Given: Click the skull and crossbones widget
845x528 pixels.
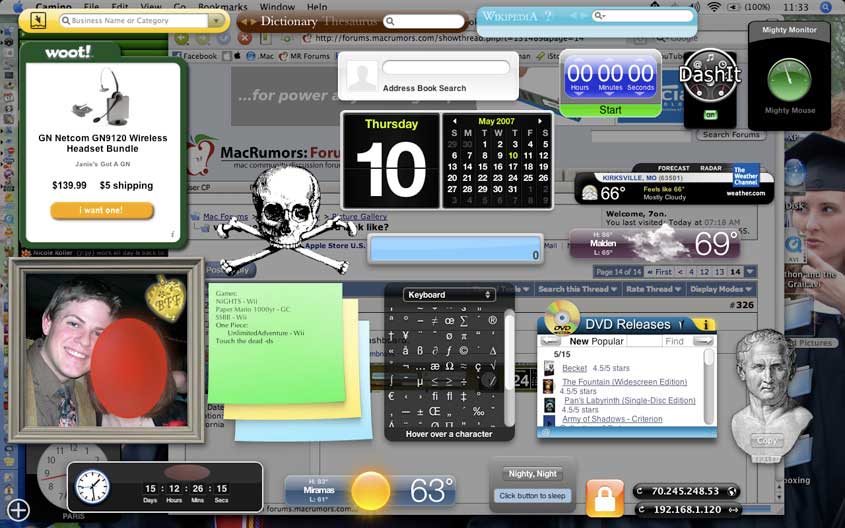Looking at the screenshot, I should tap(286, 221).
